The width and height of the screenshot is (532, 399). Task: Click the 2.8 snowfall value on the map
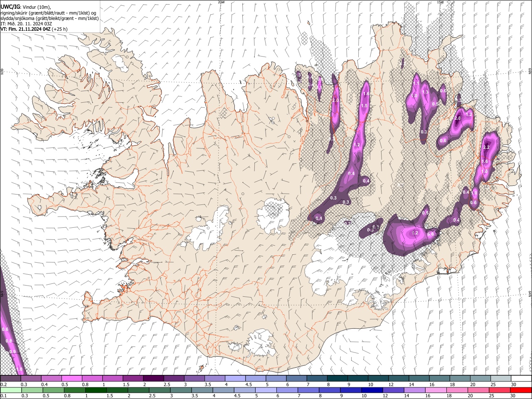458,118
